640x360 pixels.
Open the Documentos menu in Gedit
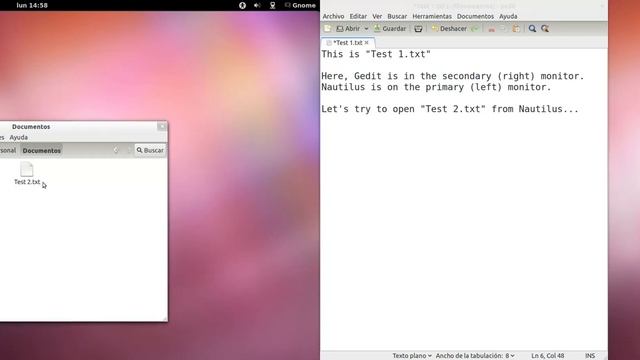pyautogui.click(x=475, y=16)
